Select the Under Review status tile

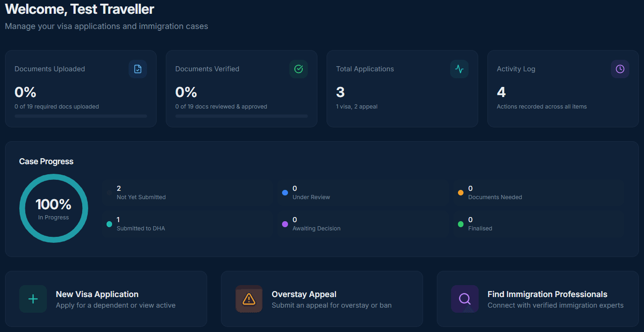click(x=363, y=193)
